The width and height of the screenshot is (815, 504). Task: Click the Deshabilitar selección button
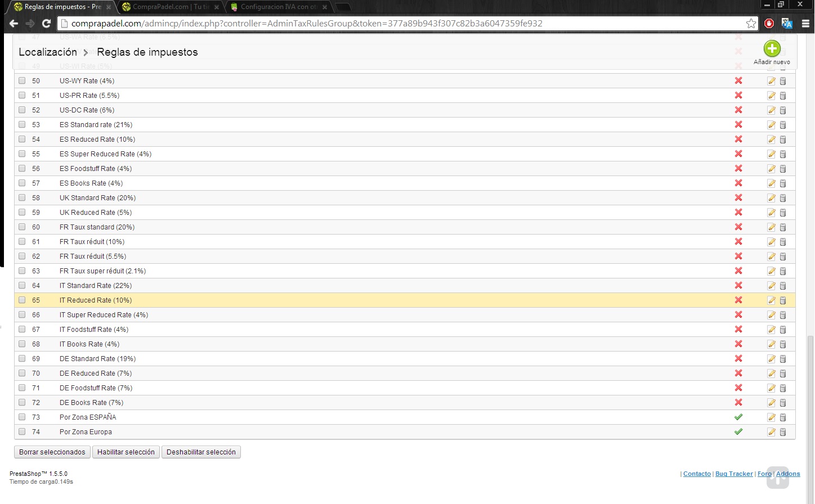point(201,452)
